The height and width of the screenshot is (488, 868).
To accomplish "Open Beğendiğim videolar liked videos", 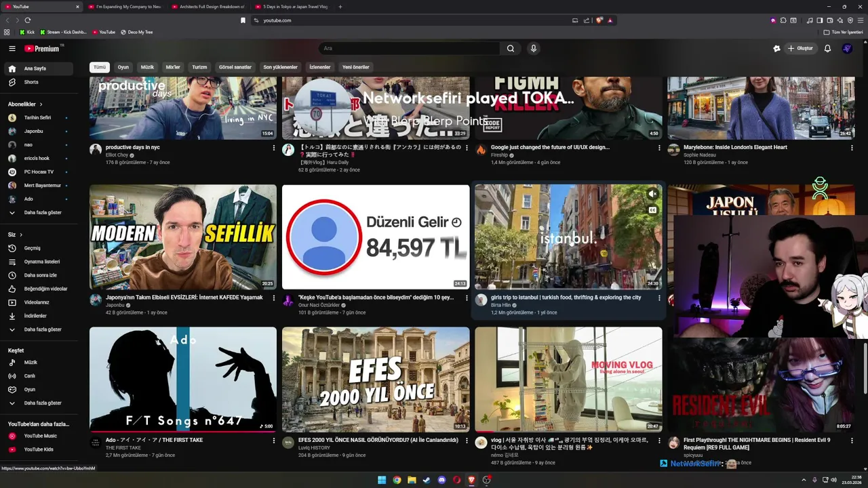I will 39,289.
